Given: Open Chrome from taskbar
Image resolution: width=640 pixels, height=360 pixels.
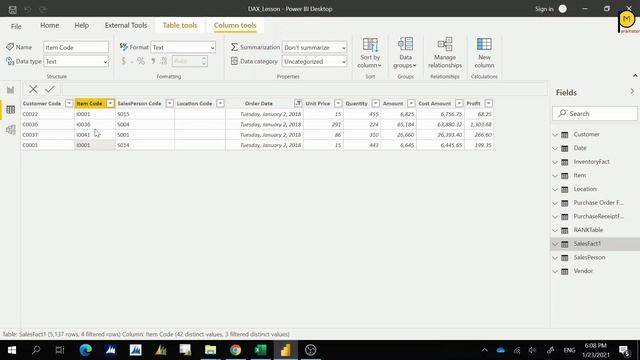Looking at the screenshot, I should (236, 350).
